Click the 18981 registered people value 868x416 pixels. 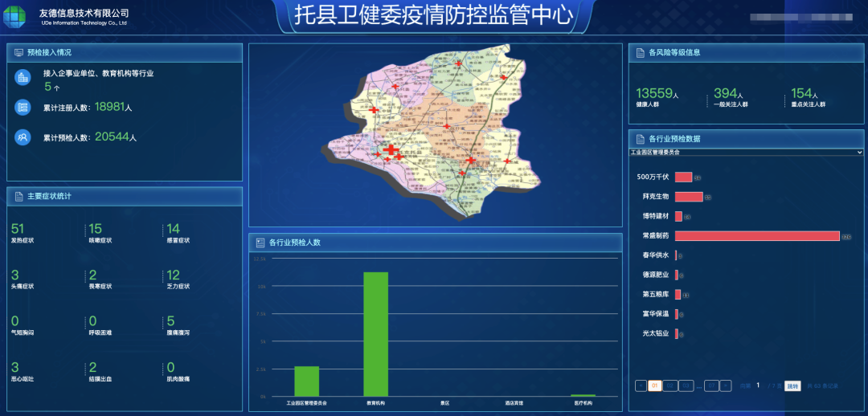tap(110, 107)
